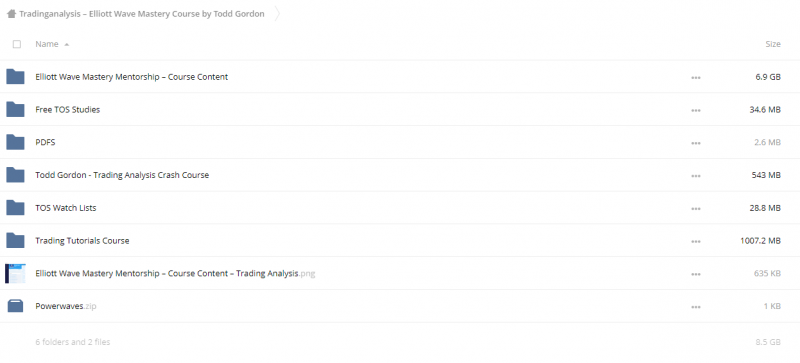Open more options for Powerwaves.zip
This screenshot has height=363, width=800.
tap(695, 307)
